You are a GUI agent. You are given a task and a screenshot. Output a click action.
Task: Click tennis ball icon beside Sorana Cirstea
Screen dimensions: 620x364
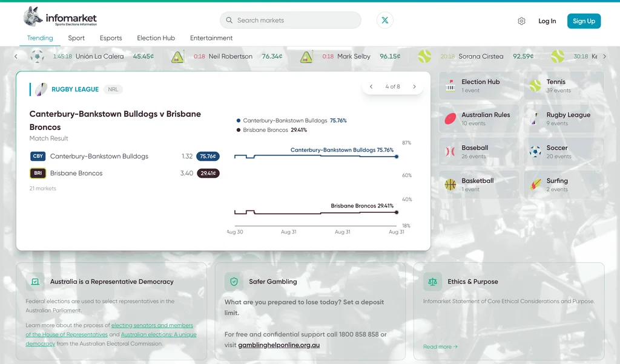click(424, 56)
